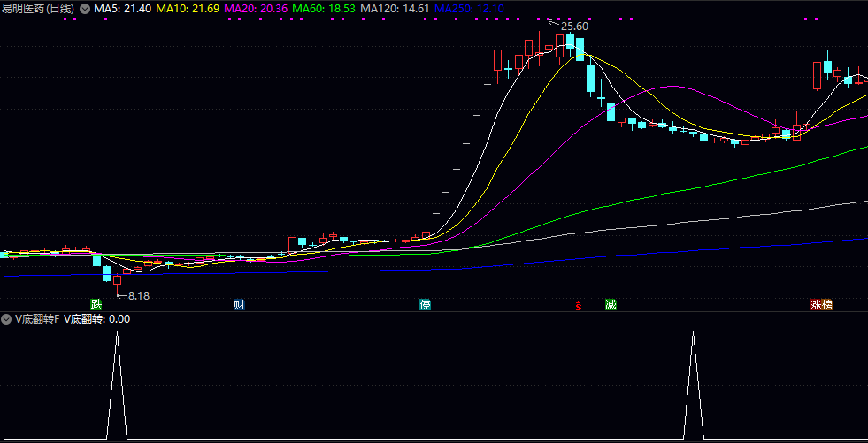The image size is (868, 443).
Task: Click the green 减 marker icon
Action: point(611,305)
